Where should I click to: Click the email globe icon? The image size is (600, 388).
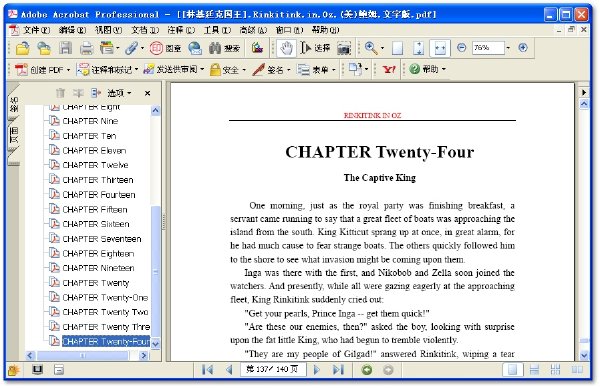[x=195, y=48]
